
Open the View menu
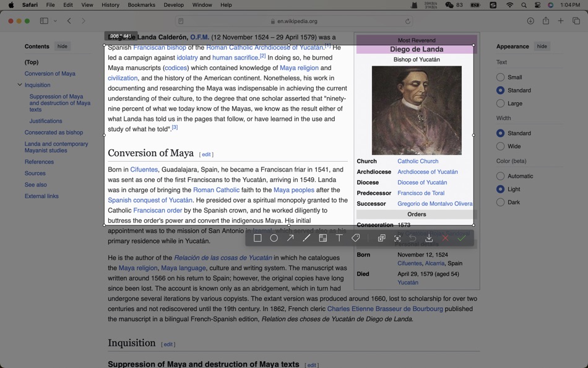pos(87,5)
